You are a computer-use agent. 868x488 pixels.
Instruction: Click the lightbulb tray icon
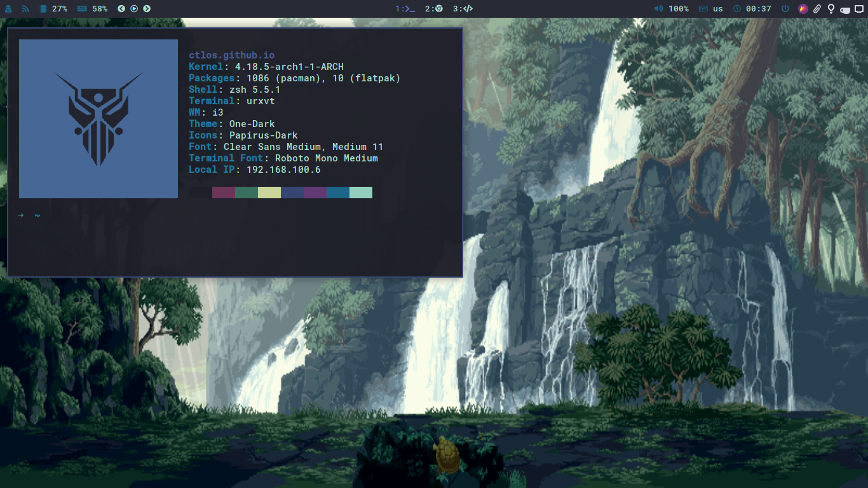tap(831, 9)
